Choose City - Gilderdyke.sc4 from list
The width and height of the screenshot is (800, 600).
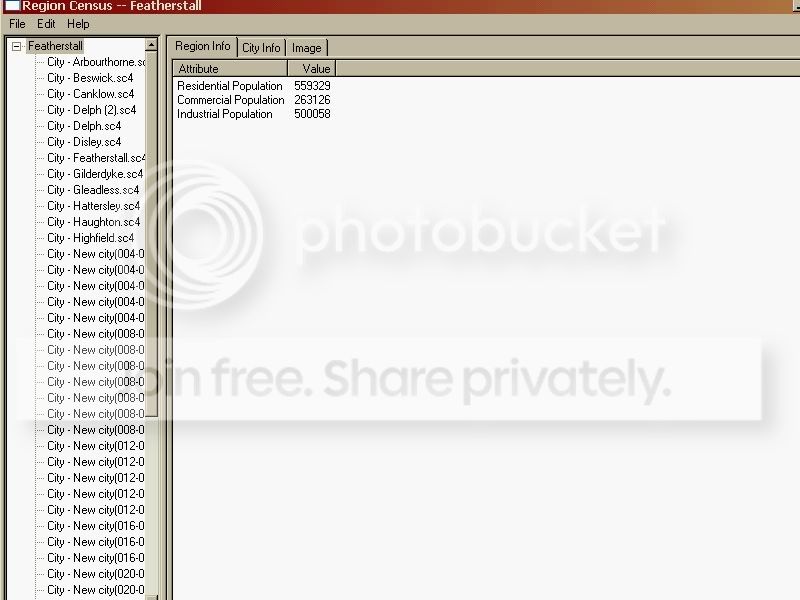pos(95,174)
